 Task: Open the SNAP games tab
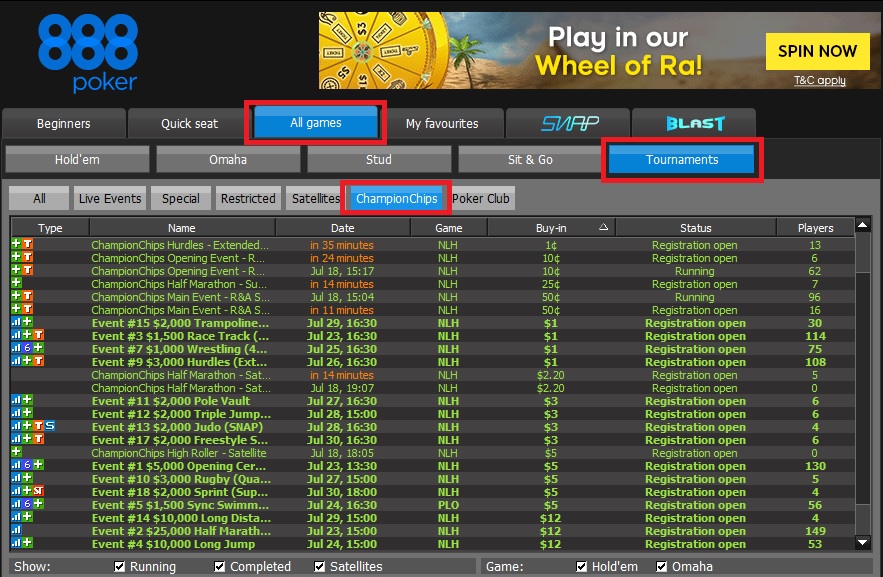click(568, 123)
